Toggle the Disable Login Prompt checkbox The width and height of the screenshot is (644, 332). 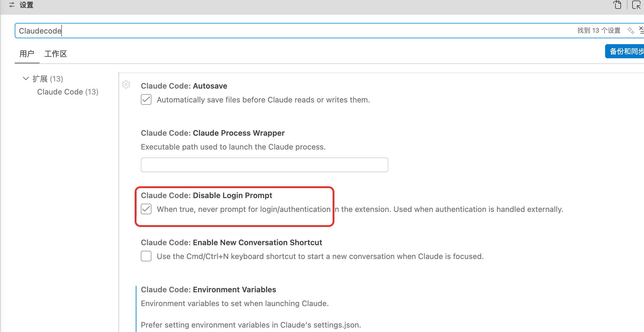[x=146, y=209]
